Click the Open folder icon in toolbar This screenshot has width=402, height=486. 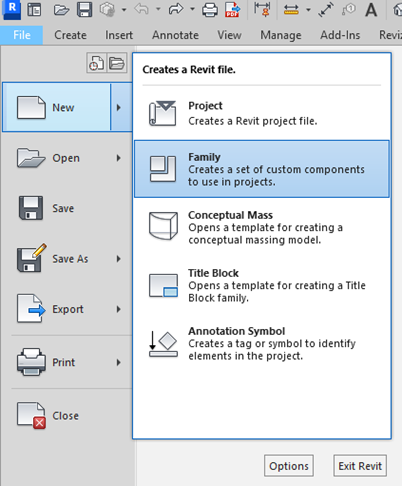tap(61, 10)
